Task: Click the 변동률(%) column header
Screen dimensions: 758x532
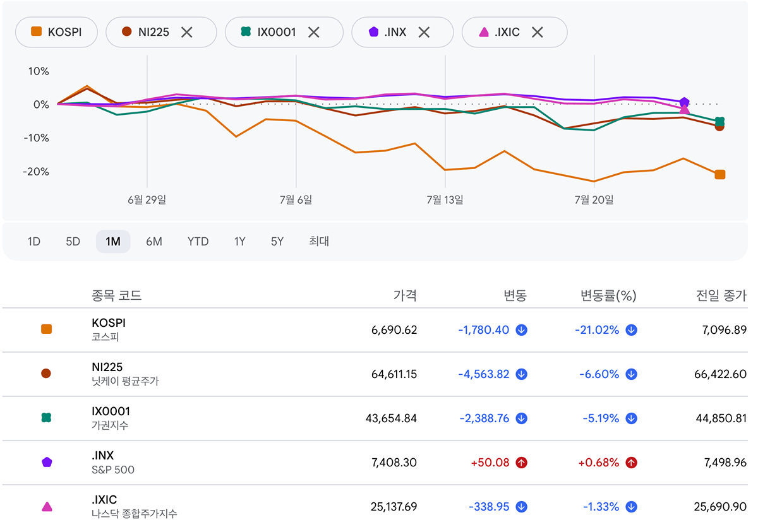Action: (x=609, y=295)
